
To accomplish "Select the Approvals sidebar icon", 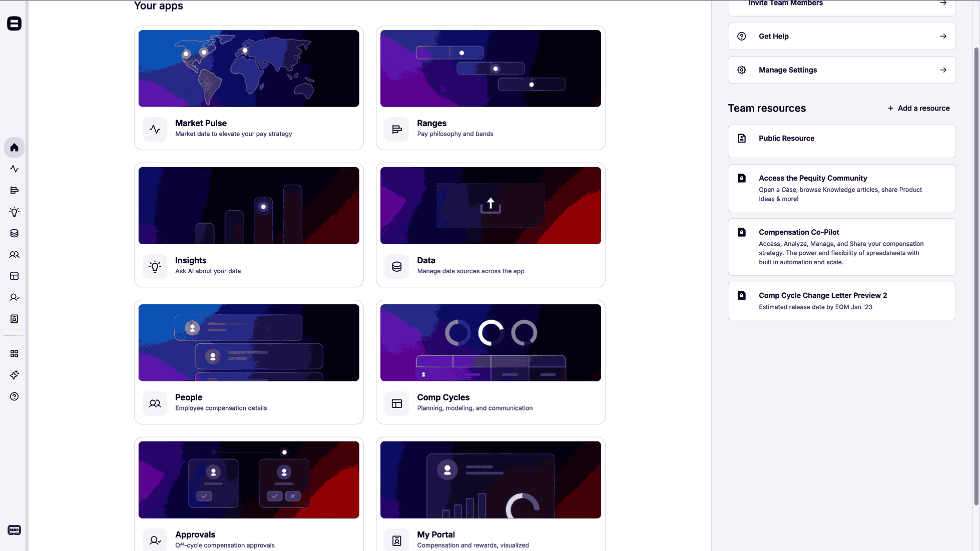I will [x=14, y=298].
